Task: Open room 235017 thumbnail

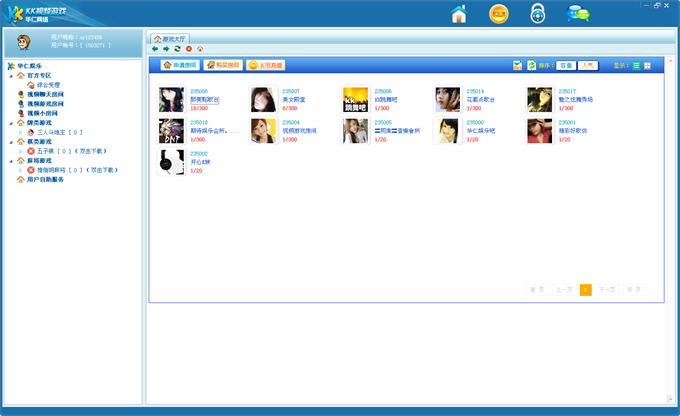Action: [x=539, y=99]
